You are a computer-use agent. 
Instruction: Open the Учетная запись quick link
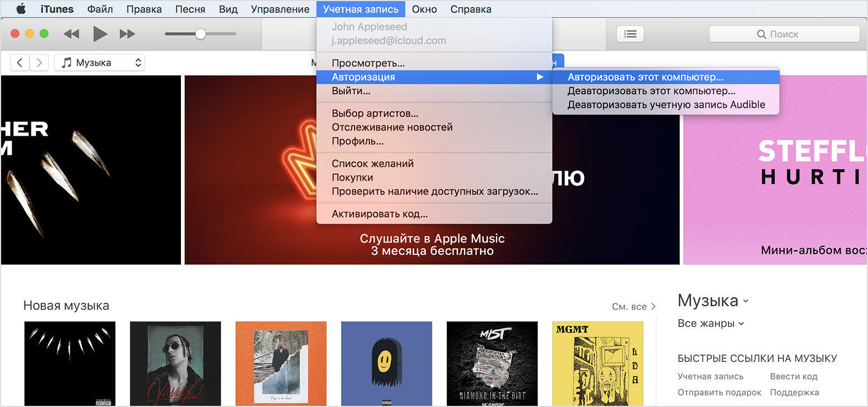click(x=711, y=376)
